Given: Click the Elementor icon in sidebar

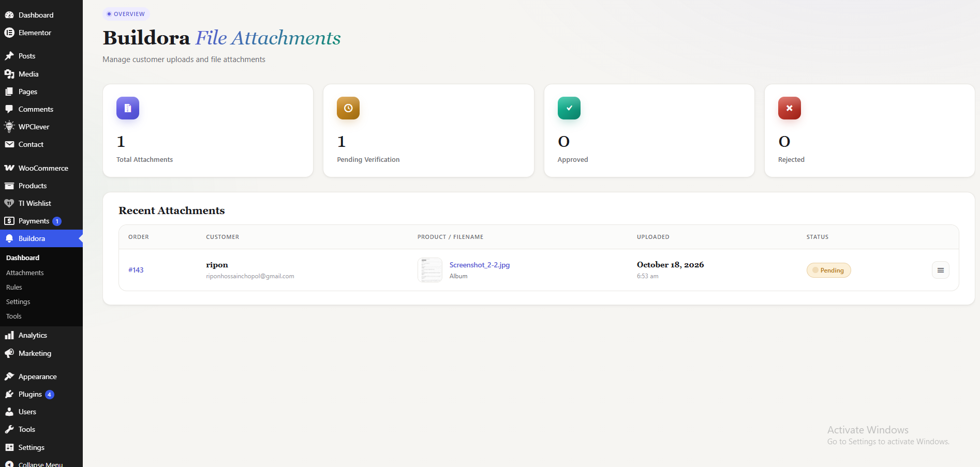Looking at the screenshot, I should pos(9,33).
